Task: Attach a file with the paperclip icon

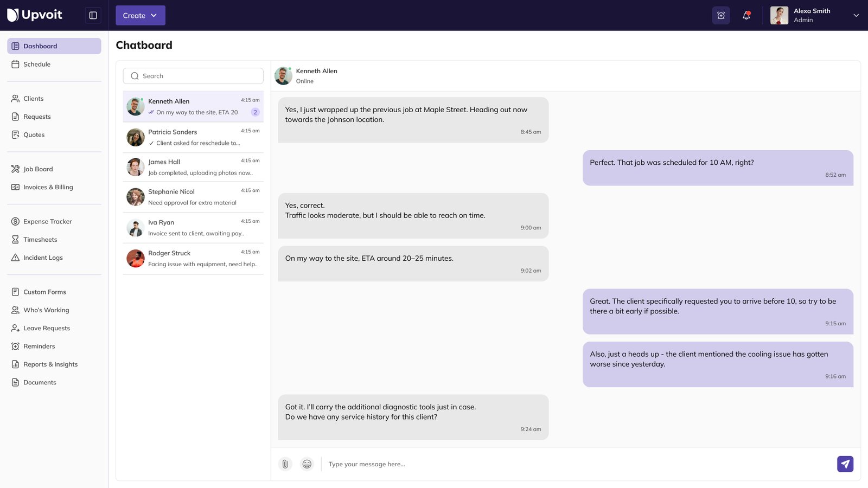Action: 285,464
